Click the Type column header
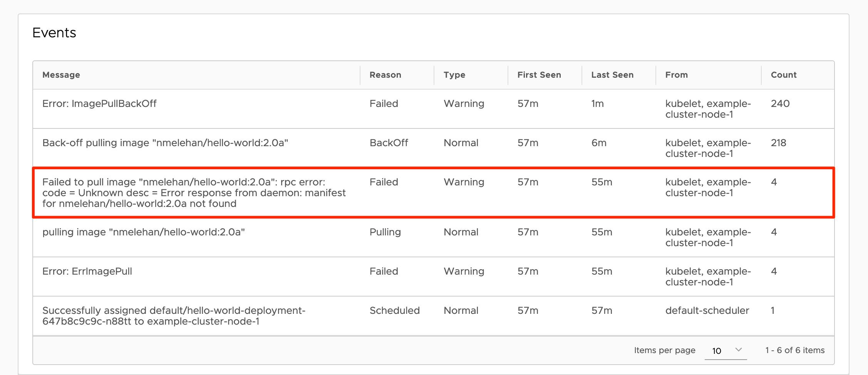This screenshot has height=375, width=868. [x=454, y=75]
